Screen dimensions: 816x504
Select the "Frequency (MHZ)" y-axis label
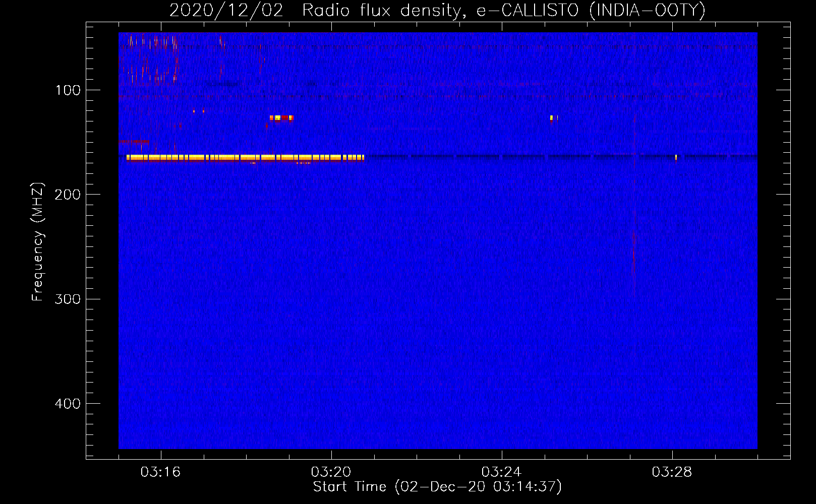[x=38, y=242]
